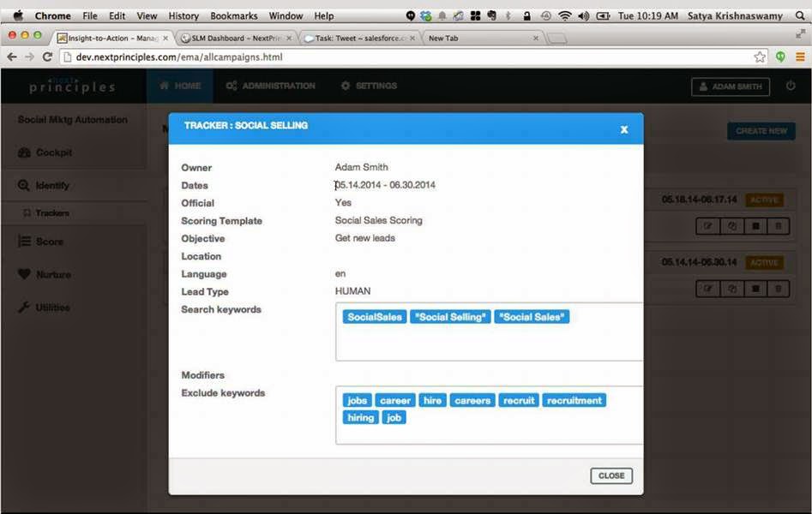Click the dates 05.14.2014 - 06.30.2014
The width and height of the screenshot is (812, 514).
pos(385,185)
